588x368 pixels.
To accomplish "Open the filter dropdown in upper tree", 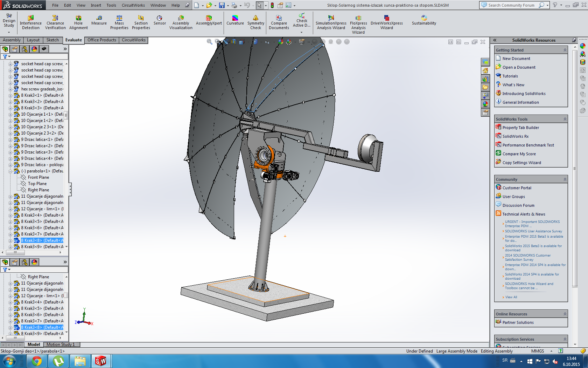I will click(7, 56).
